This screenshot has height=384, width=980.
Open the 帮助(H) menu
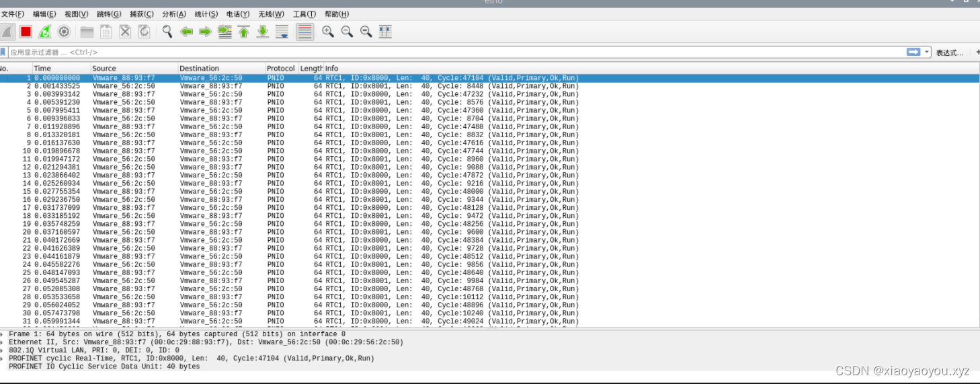(x=337, y=14)
